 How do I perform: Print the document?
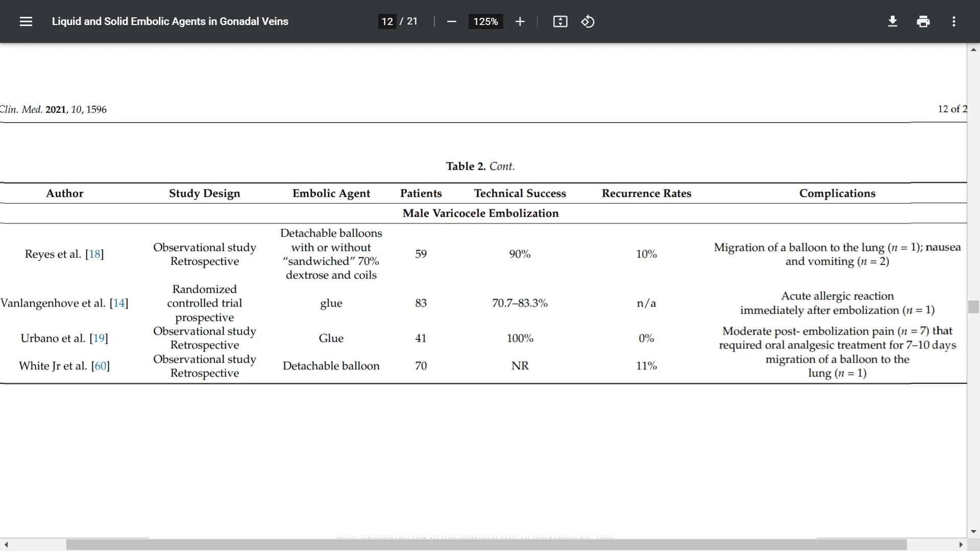[923, 21]
